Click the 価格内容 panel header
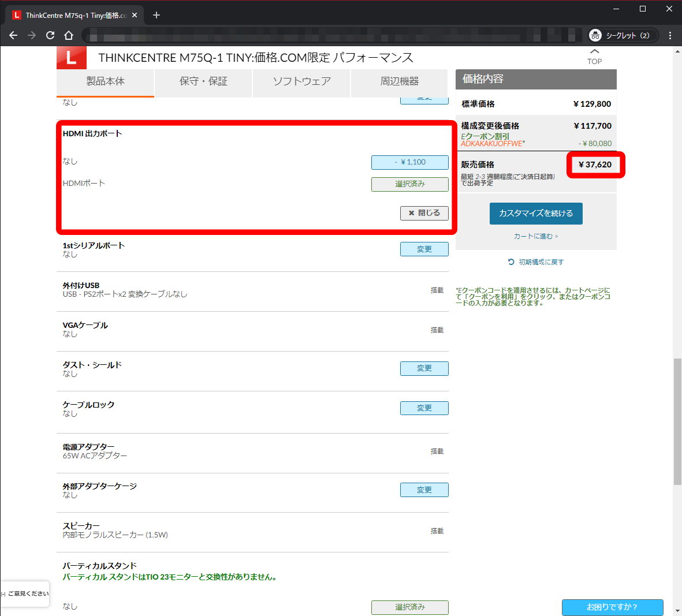682x616 pixels. tap(536, 79)
